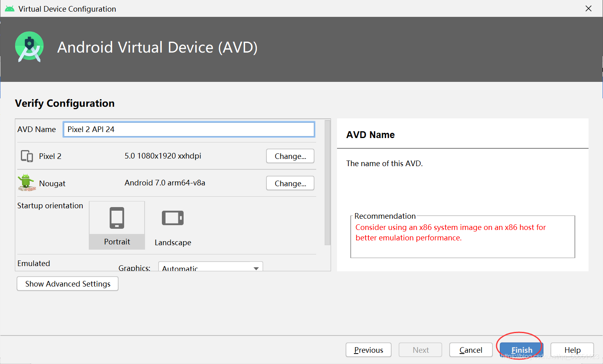Change the Nougat system image
This screenshot has height=364, width=603.
click(x=290, y=183)
